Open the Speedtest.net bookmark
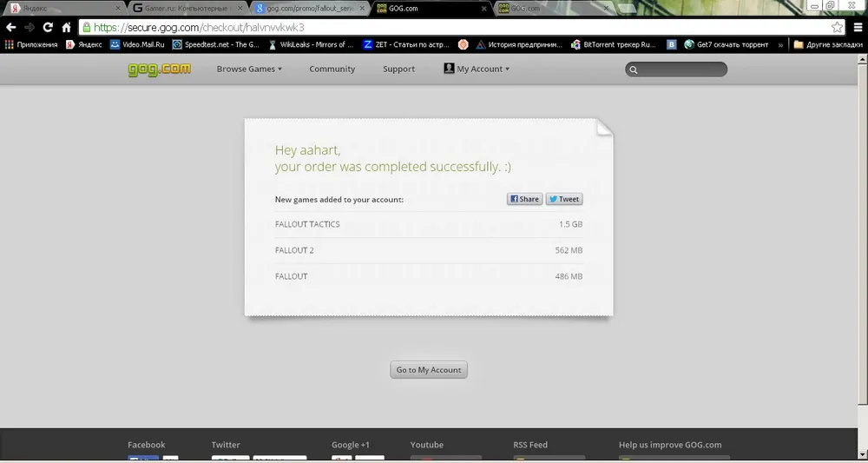This screenshot has width=868, height=463. coord(216,45)
